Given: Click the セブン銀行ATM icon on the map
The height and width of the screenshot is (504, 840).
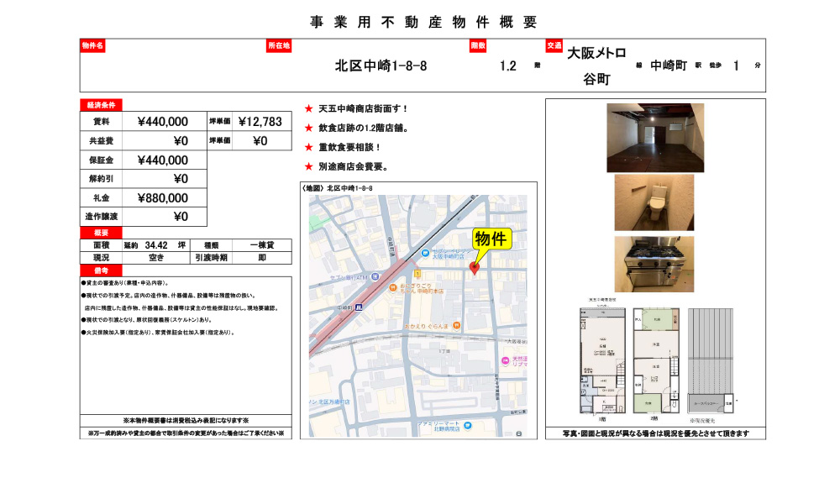Looking at the screenshot, I should (x=375, y=276).
